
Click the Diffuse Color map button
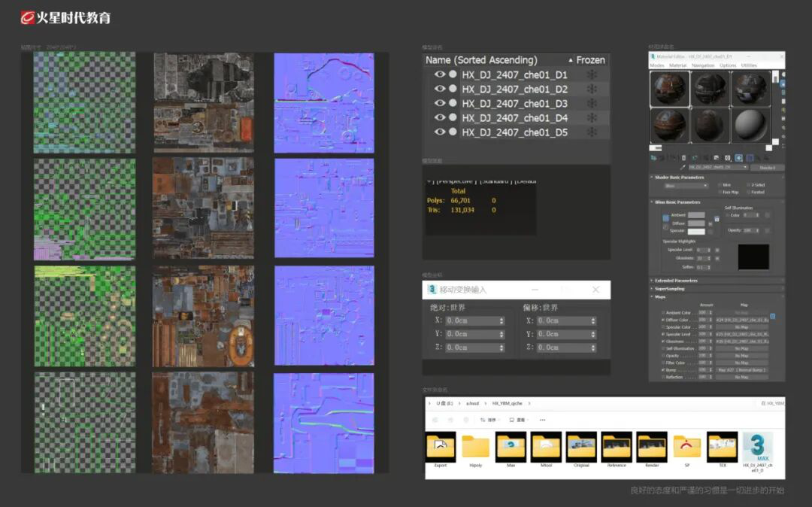pyautogui.click(x=742, y=320)
